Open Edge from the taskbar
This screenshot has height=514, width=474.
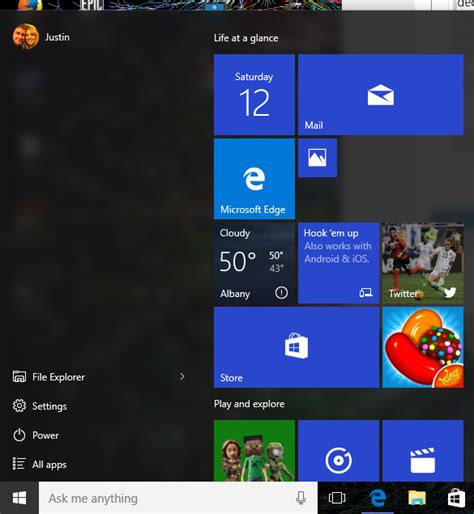click(377, 498)
